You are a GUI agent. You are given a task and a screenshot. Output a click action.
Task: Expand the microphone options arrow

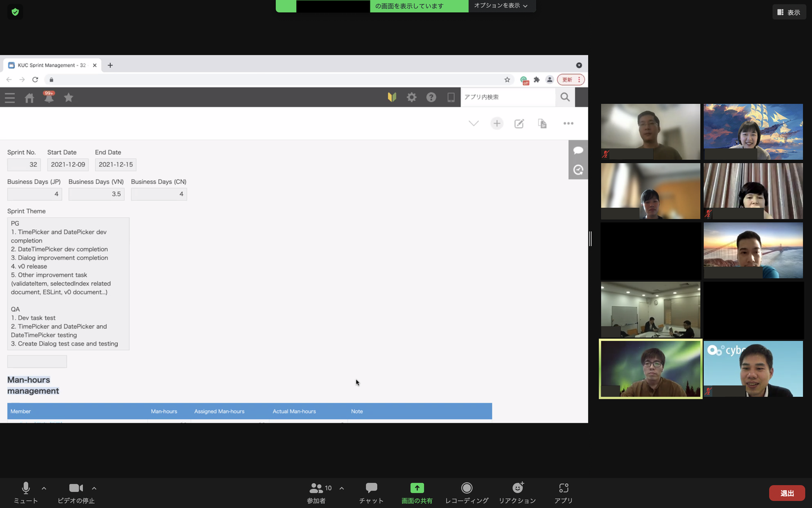(44, 488)
